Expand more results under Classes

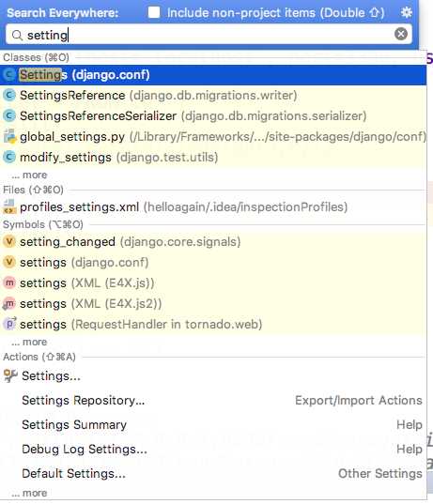click(29, 175)
